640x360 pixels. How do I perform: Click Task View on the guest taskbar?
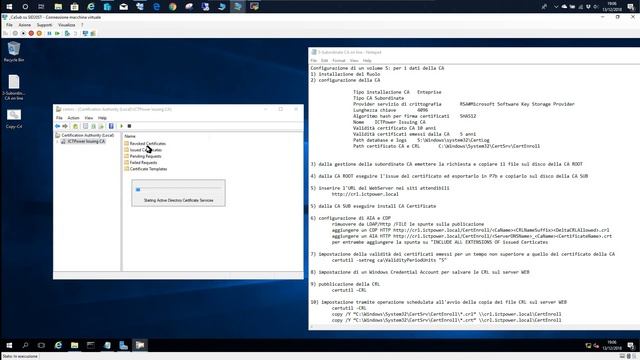(x=41, y=345)
